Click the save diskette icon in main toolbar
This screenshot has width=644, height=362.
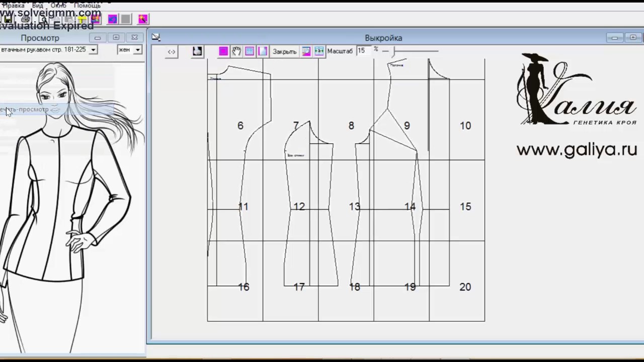8,19
